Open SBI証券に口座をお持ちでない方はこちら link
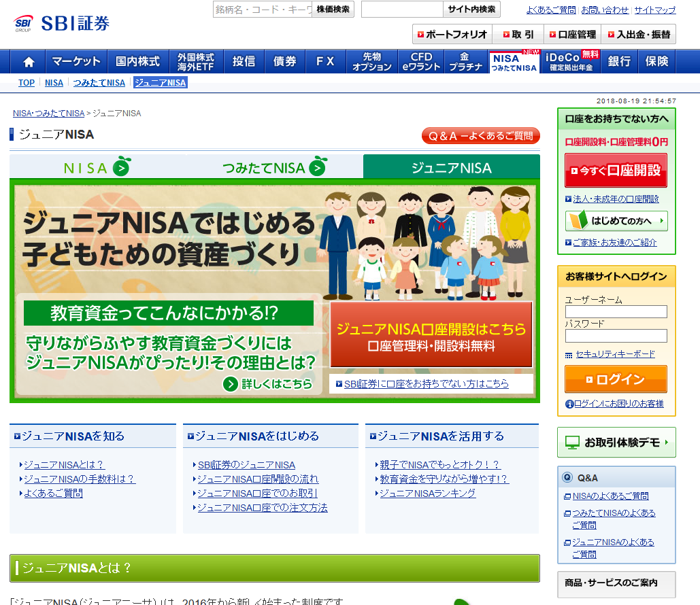700x605 pixels. (427, 383)
